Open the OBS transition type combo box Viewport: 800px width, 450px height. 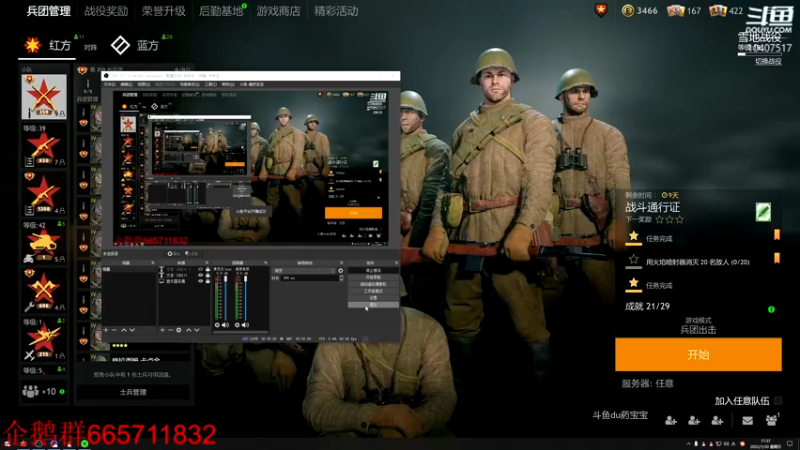coord(305,270)
